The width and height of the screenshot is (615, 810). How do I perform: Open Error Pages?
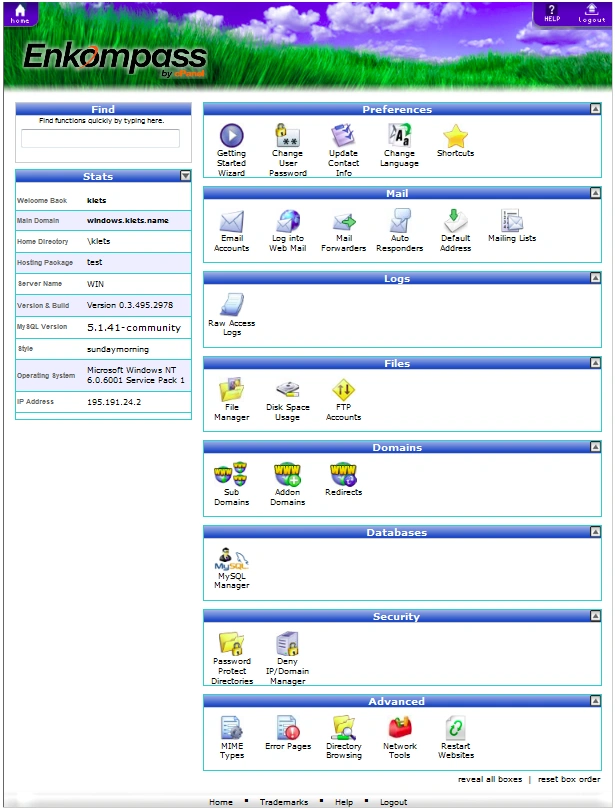click(288, 733)
